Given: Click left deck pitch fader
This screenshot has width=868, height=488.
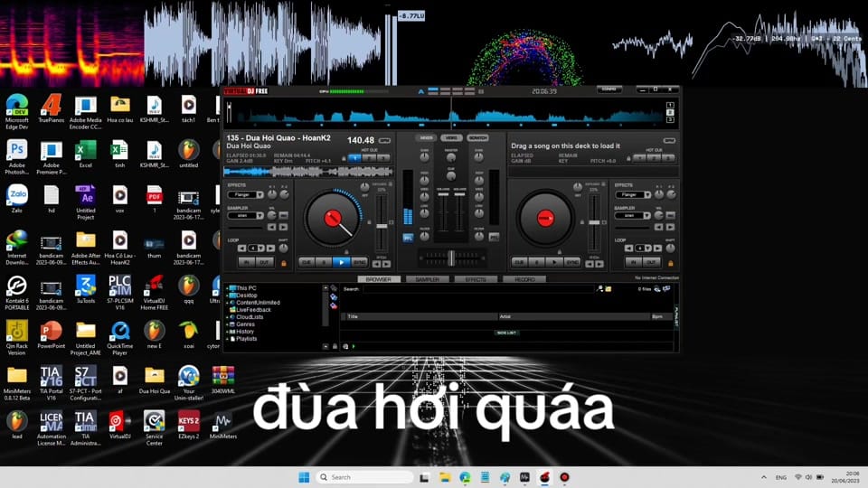Looking at the screenshot, I should point(382,224).
